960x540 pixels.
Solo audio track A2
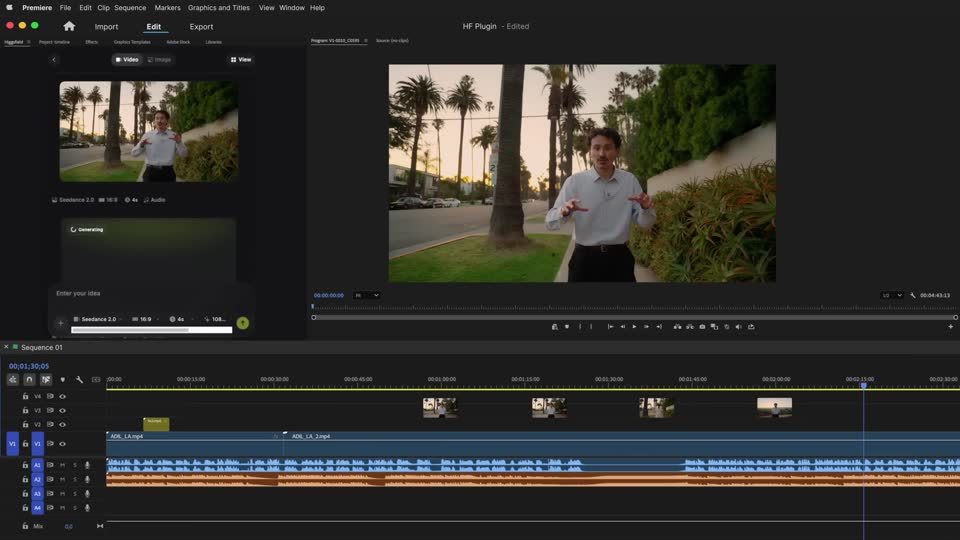[x=75, y=479]
